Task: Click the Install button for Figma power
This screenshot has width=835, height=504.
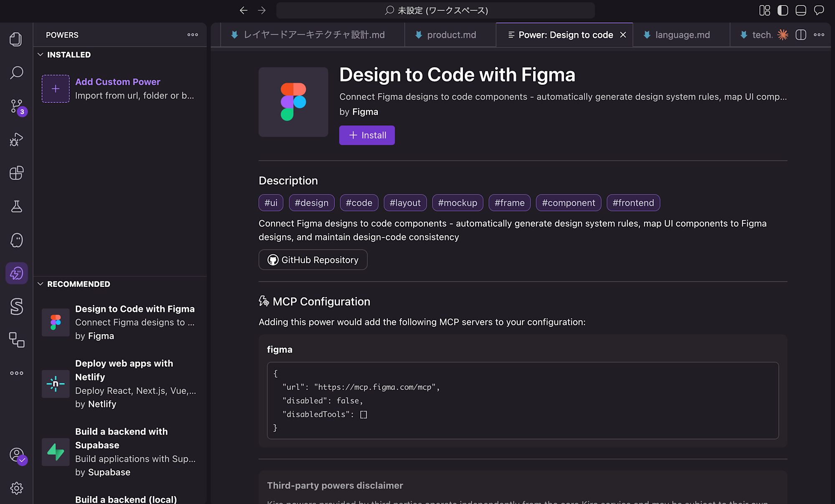Action: click(367, 135)
